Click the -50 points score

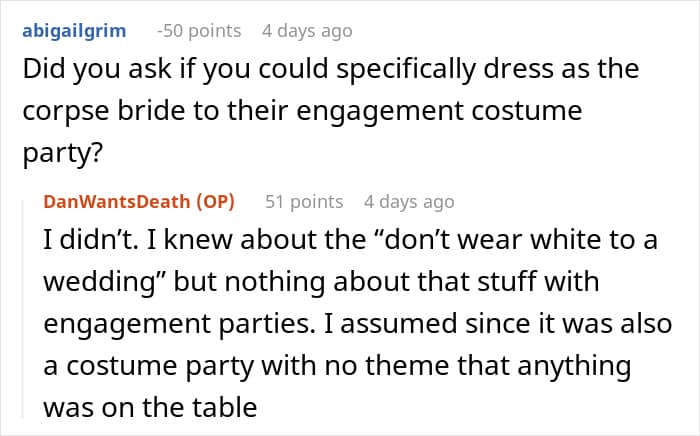tap(201, 30)
